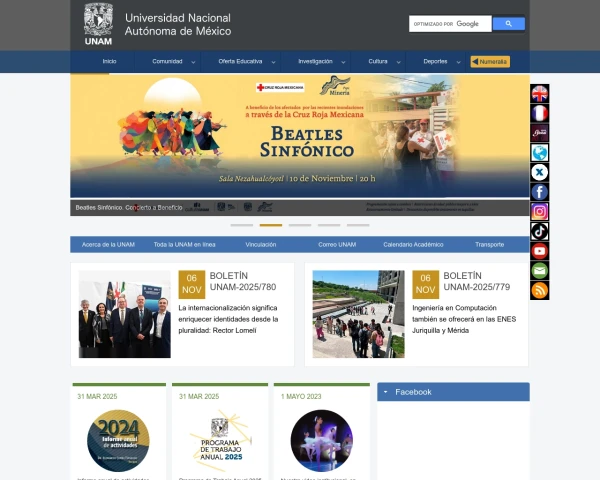This screenshot has width=600, height=480.
Task: Click Universidad Nacional Autónoma de México title
Action: click(x=178, y=24)
